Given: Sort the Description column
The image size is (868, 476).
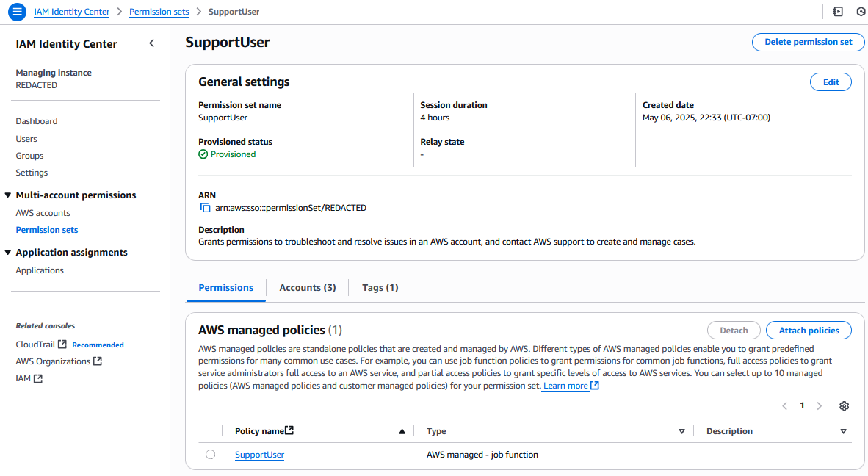Looking at the screenshot, I should [x=843, y=431].
